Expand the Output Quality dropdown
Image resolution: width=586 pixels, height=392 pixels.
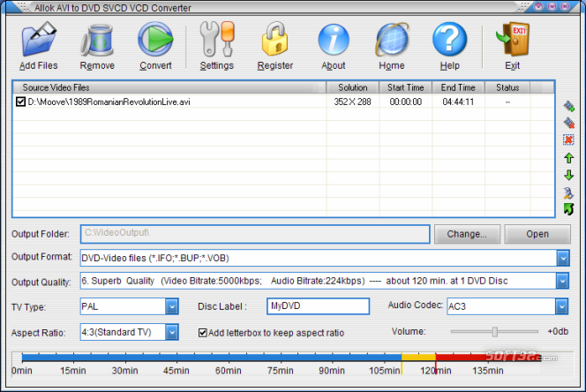coord(562,281)
